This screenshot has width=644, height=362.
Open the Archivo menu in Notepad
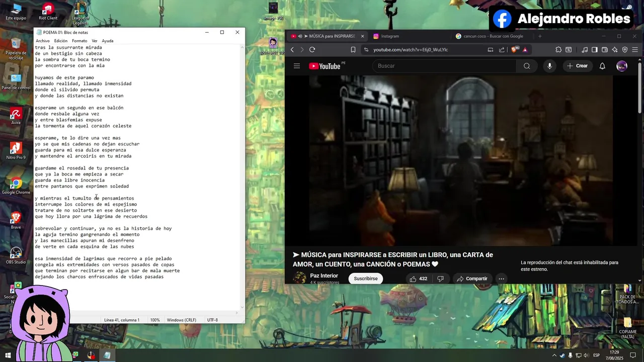coord(42,41)
